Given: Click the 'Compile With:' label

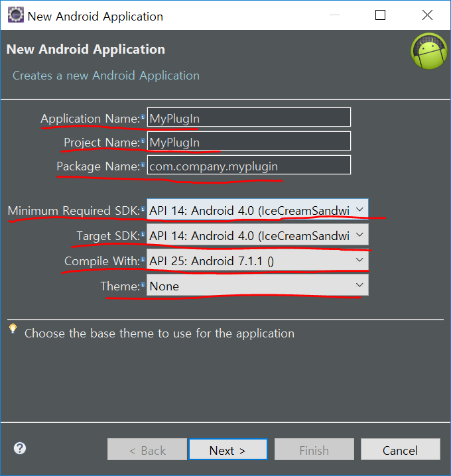Looking at the screenshot, I should pos(102,261).
